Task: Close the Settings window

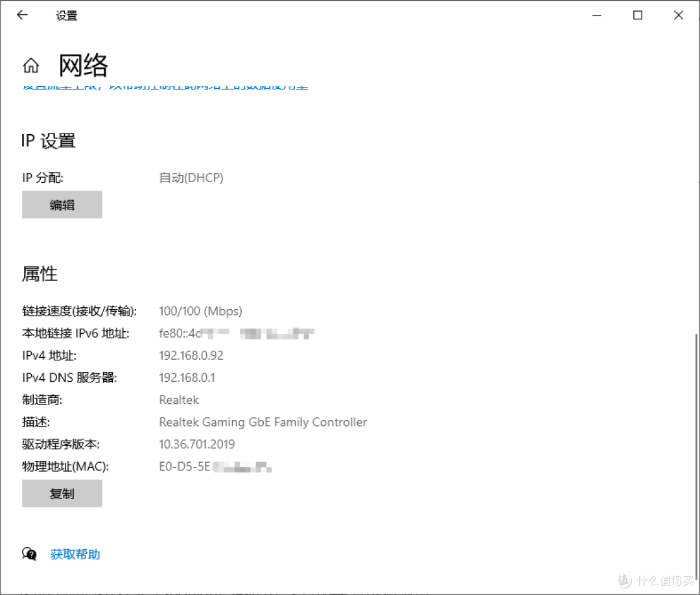Action: pyautogui.click(x=678, y=15)
